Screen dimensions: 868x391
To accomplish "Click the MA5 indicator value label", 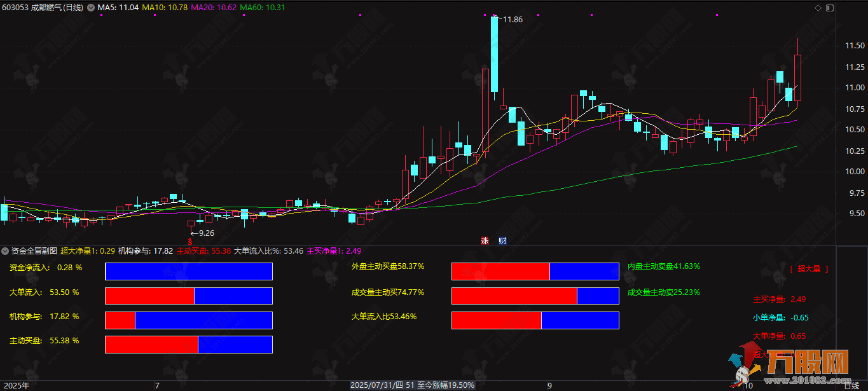I will tap(118, 8).
